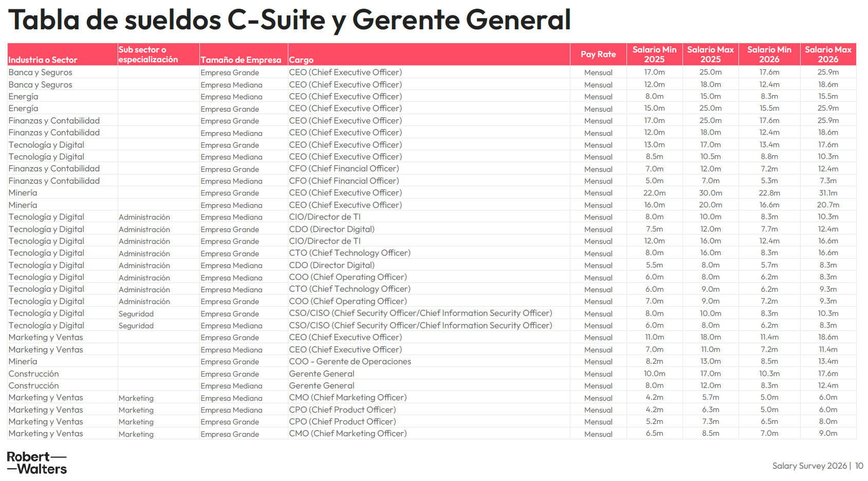868x481 pixels.
Task: Click the 'Tamaño de Empresa' column header
Action: pyautogui.click(x=241, y=60)
